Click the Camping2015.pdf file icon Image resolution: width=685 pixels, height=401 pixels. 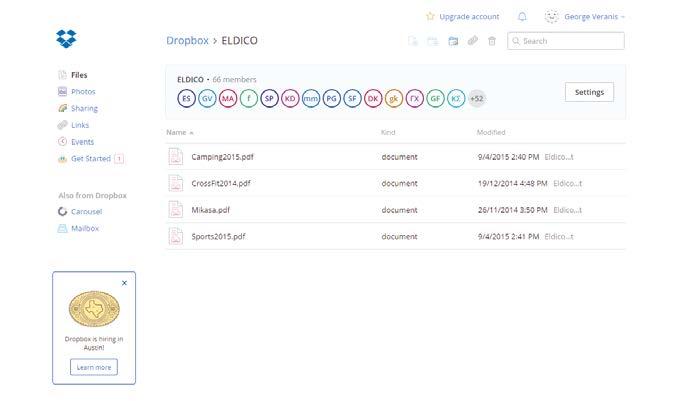pos(176,156)
